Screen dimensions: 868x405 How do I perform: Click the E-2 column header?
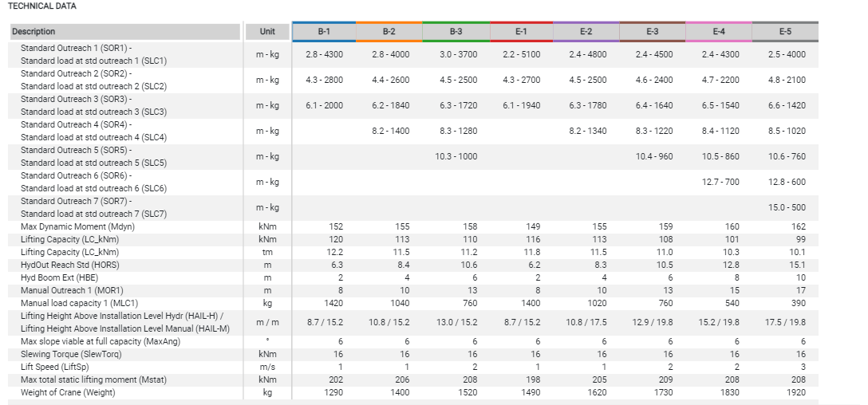(x=586, y=31)
